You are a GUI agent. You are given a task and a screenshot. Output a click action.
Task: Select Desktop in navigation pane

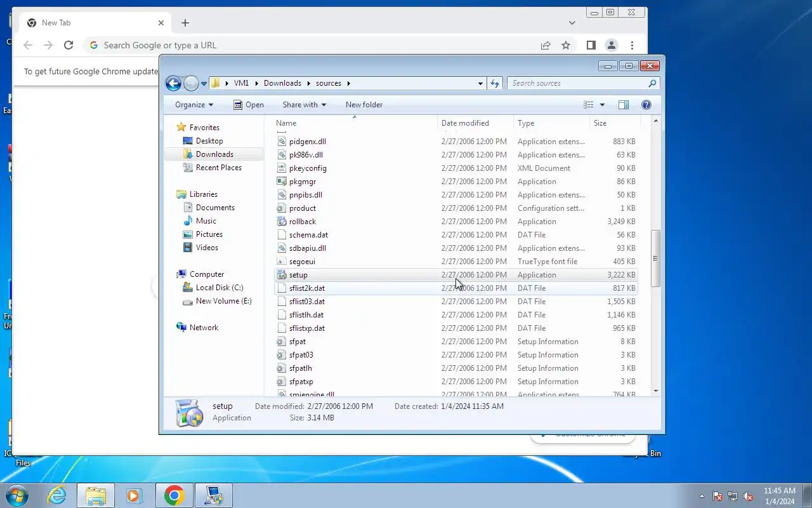[x=209, y=141]
